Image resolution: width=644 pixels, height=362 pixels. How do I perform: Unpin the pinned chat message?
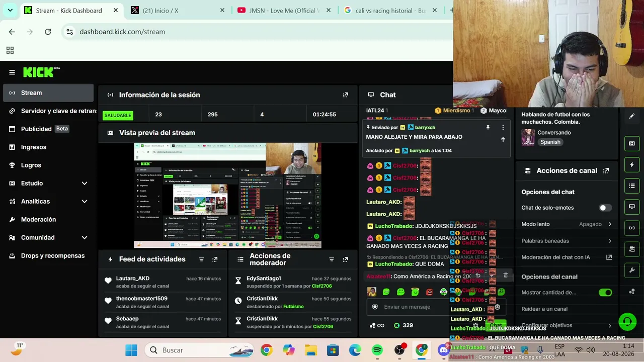[x=488, y=128]
